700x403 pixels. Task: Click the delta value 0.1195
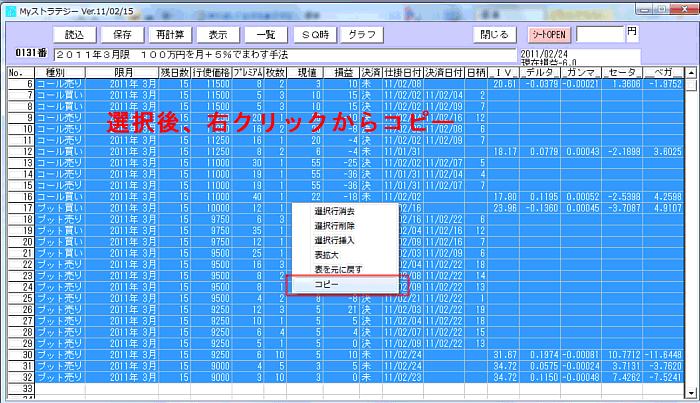coord(544,197)
